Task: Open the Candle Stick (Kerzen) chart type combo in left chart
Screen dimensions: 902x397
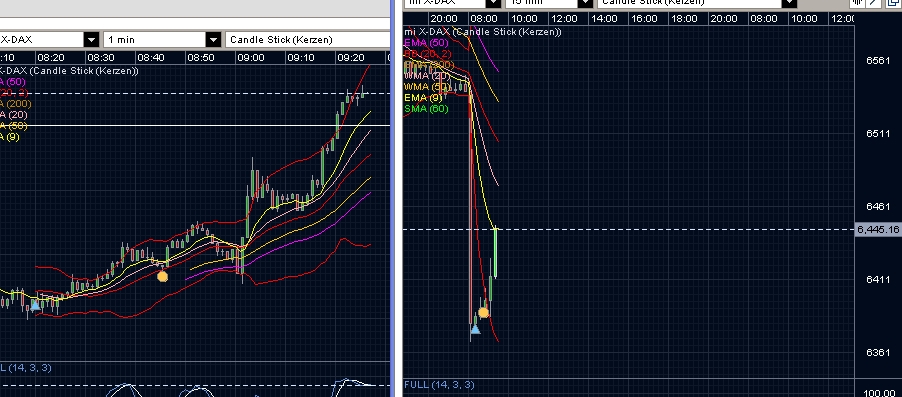Action: (307, 40)
